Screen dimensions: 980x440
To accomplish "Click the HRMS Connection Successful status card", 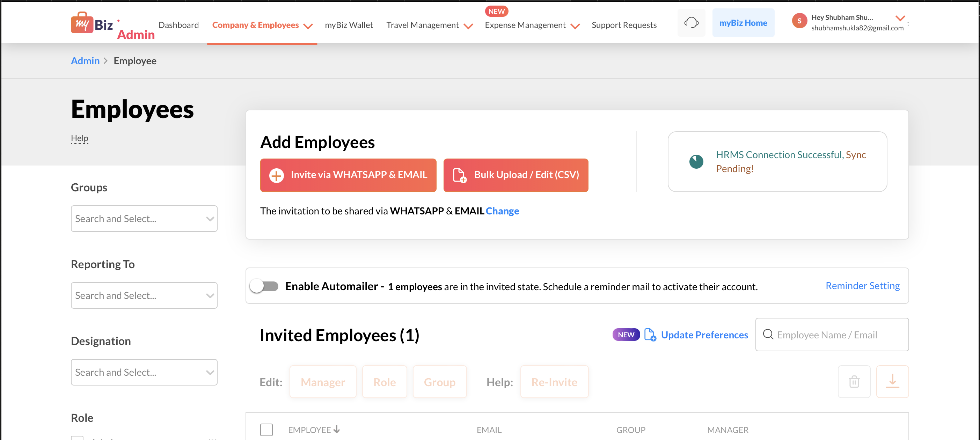I will pos(777,162).
